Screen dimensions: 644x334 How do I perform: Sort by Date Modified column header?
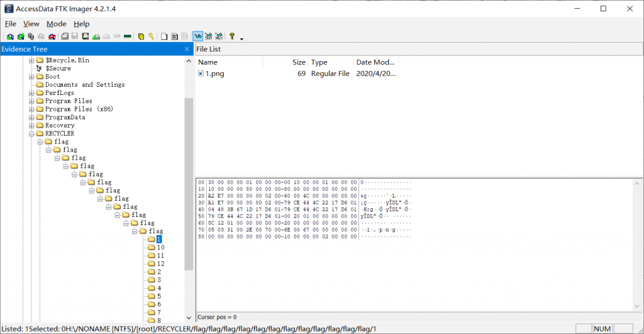click(376, 62)
